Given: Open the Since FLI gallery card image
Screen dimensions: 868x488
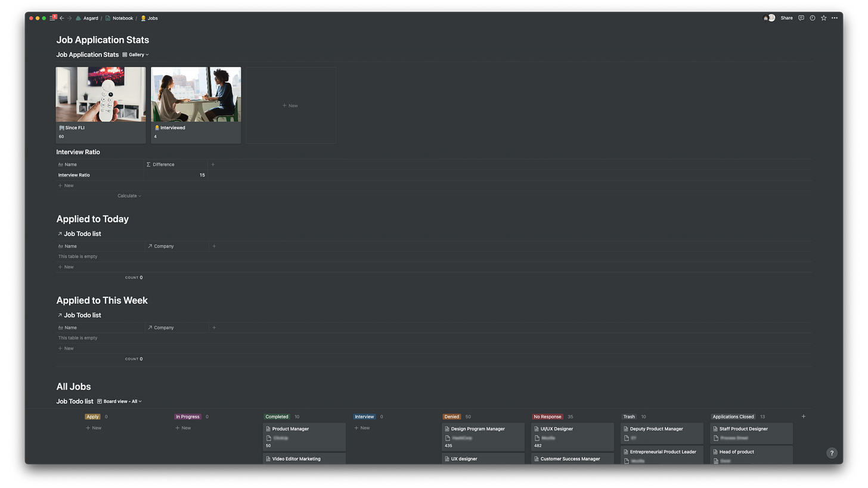Looking at the screenshot, I should 101,94.
